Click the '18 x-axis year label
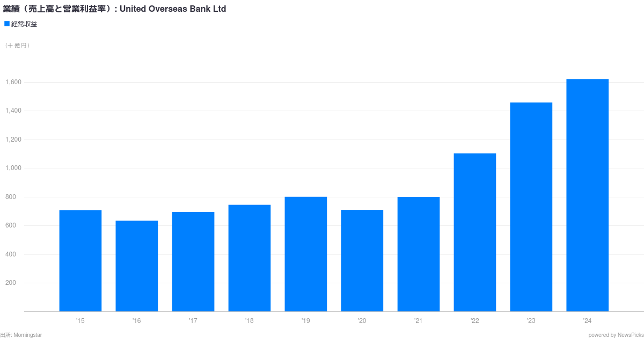Viewport: 644px width, 338px height. (x=250, y=321)
